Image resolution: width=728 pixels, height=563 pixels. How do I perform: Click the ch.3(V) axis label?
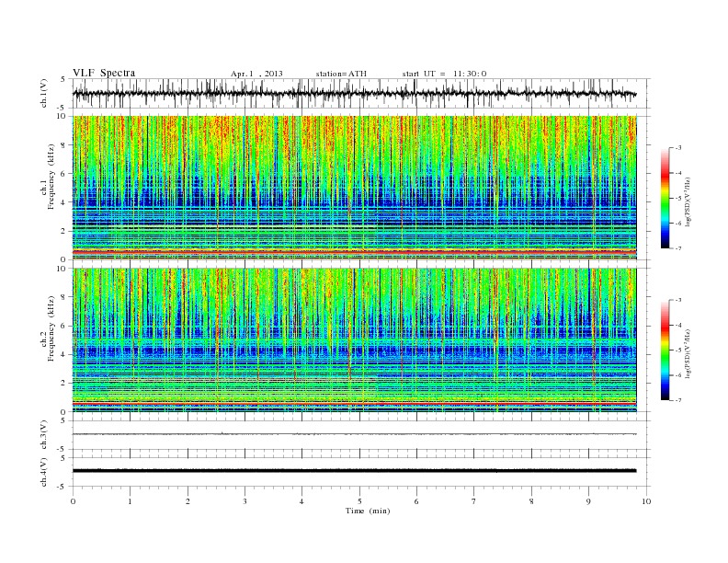coord(44,435)
